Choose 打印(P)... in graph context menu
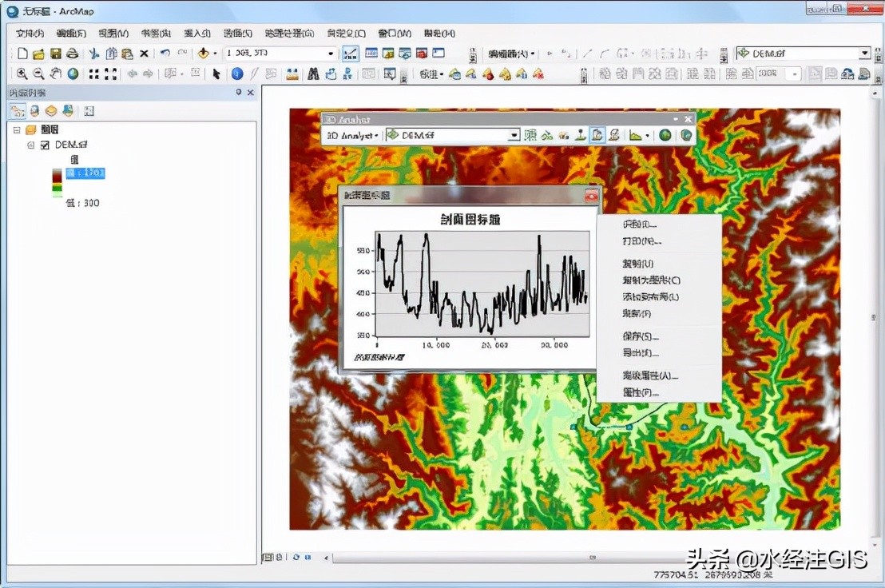This screenshot has width=885, height=588. [x=641, y=241]
